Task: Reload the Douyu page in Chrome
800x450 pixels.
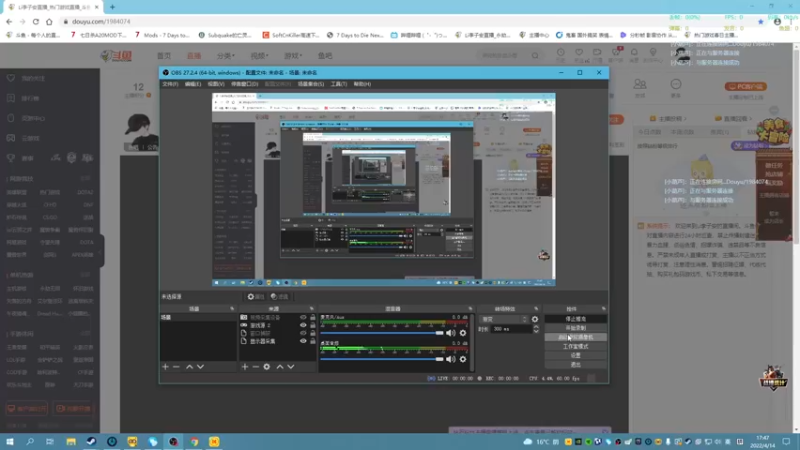Action: [x=36, y=21]
